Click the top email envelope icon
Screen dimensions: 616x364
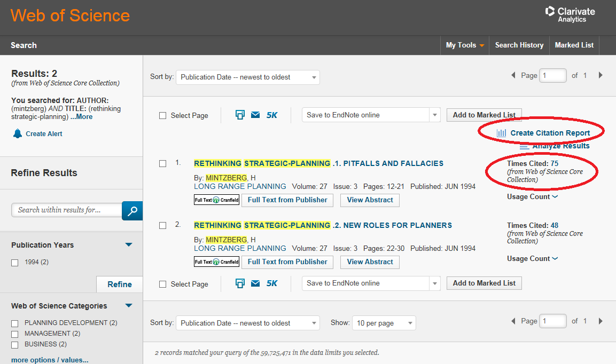click(255, 115)
